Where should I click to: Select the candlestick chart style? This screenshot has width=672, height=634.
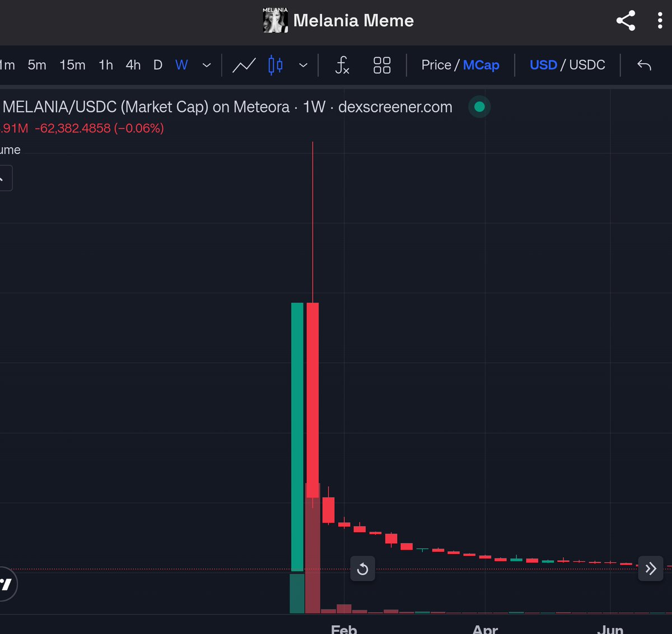[276, 65]
